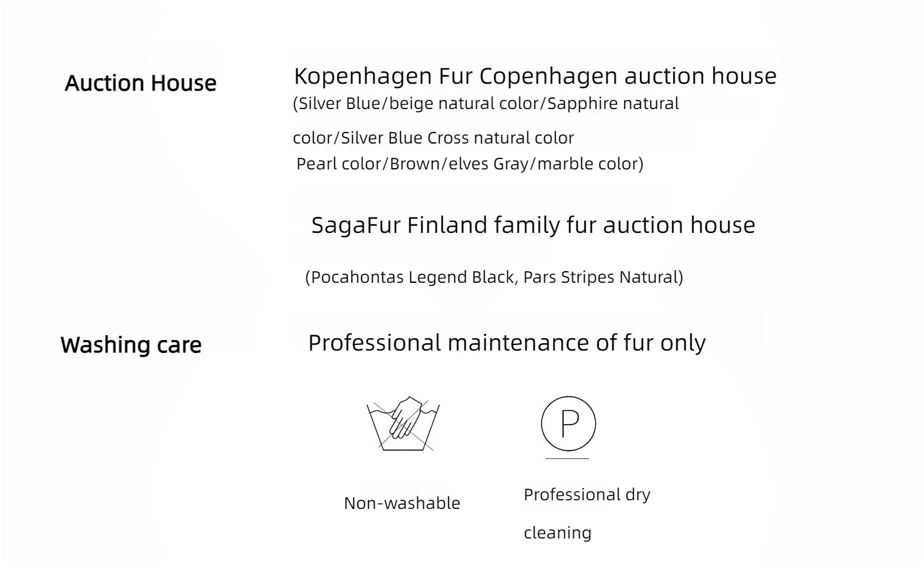Select the Auction House label
Viewport: 924px width, 565px height.
coord(140,83)
